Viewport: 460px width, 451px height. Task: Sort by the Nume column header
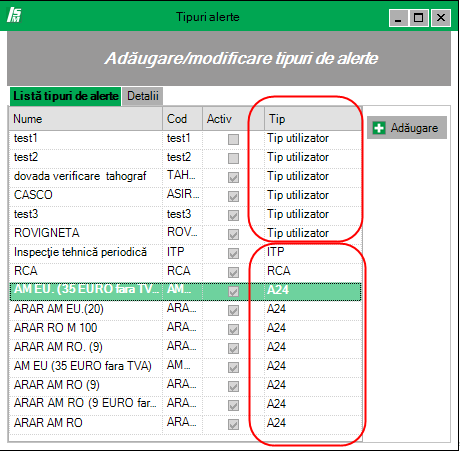click(x=86, y=119)
